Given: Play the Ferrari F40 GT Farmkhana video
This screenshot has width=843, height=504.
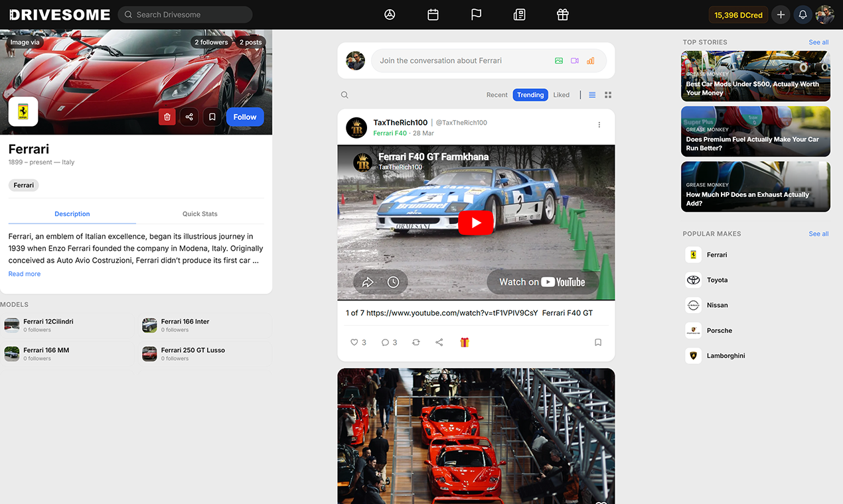Looking at the screenshot, I should coord(476,223).
